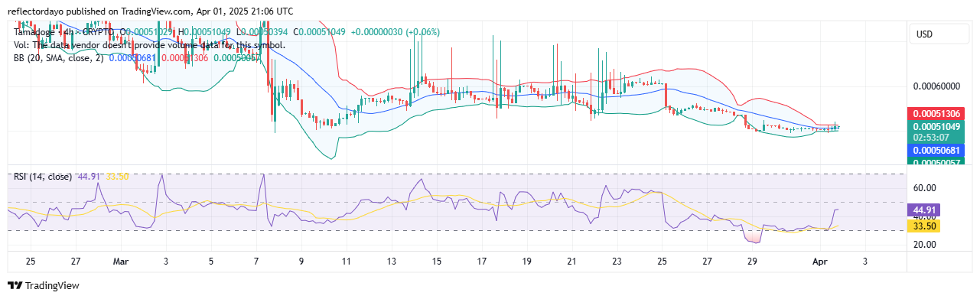Click the yellow 33.50 value in the RSI legend

click(x=116, y=177)
